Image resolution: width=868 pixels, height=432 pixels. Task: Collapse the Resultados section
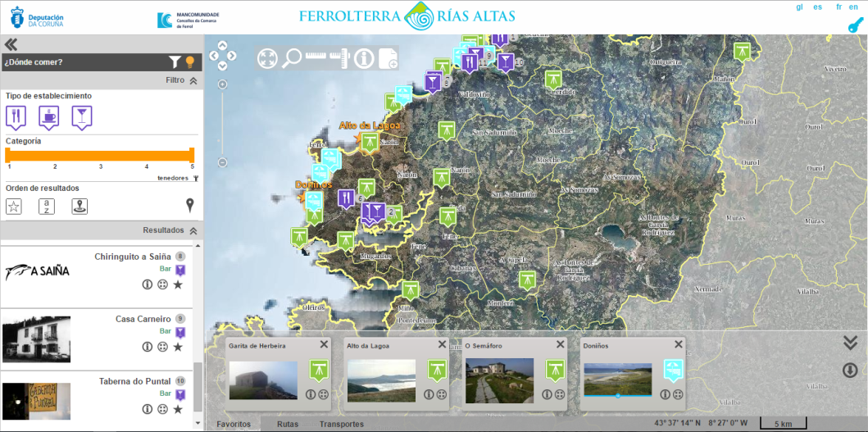[193, 230]
